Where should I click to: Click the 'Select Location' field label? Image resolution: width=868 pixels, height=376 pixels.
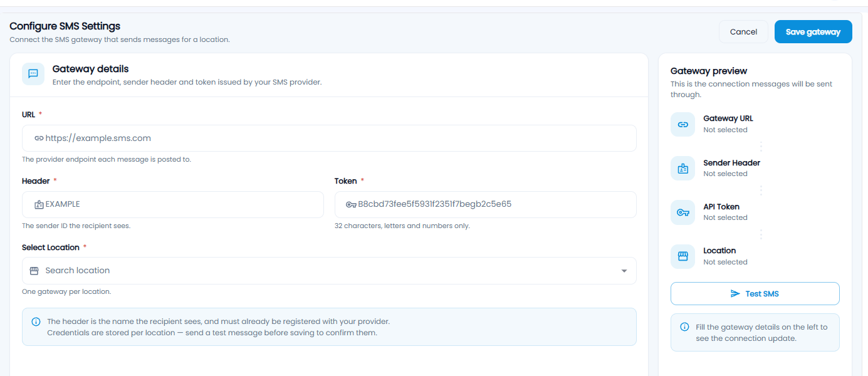click(x=51, y=248)
